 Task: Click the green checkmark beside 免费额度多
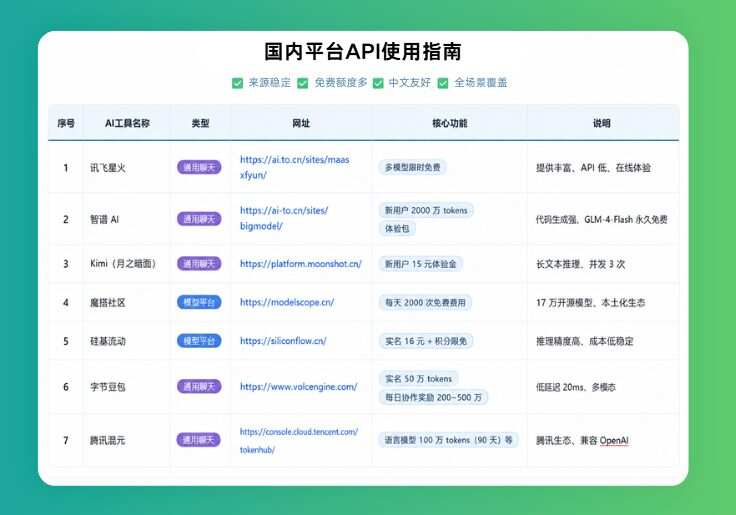(303, 83)
